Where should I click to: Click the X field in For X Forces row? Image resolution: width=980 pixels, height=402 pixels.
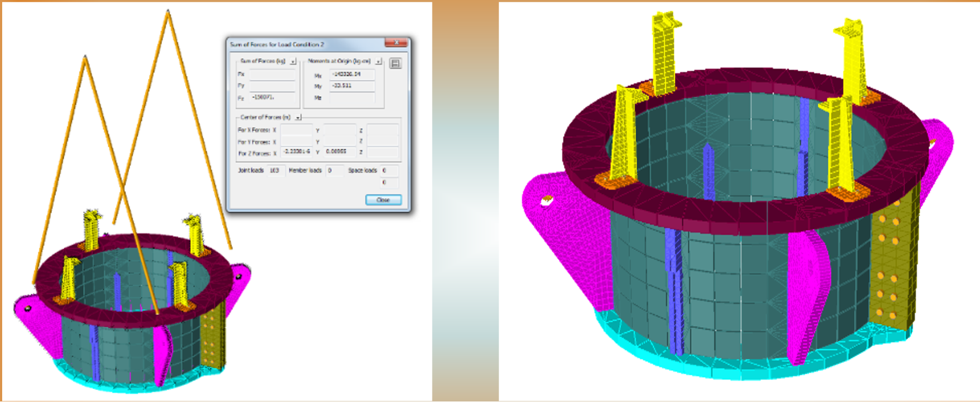tap(296, 130)
